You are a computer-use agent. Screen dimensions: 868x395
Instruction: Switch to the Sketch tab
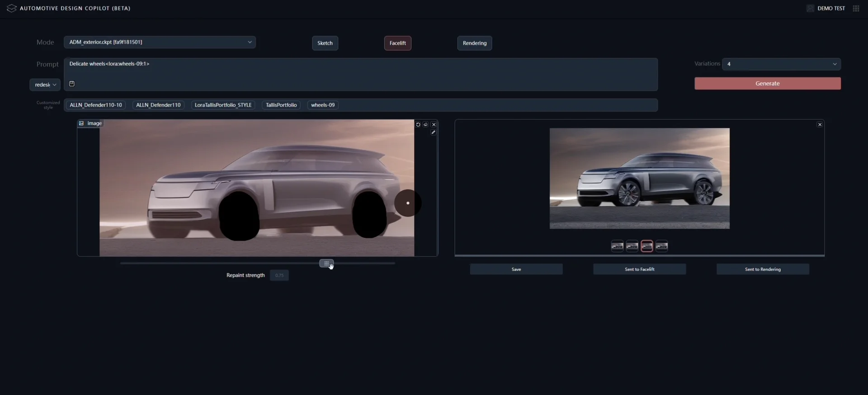tap(325, 43)
